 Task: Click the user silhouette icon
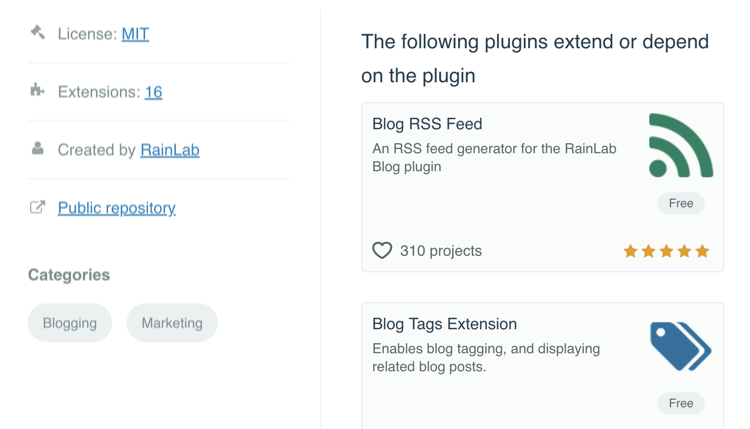pos(38,148)
